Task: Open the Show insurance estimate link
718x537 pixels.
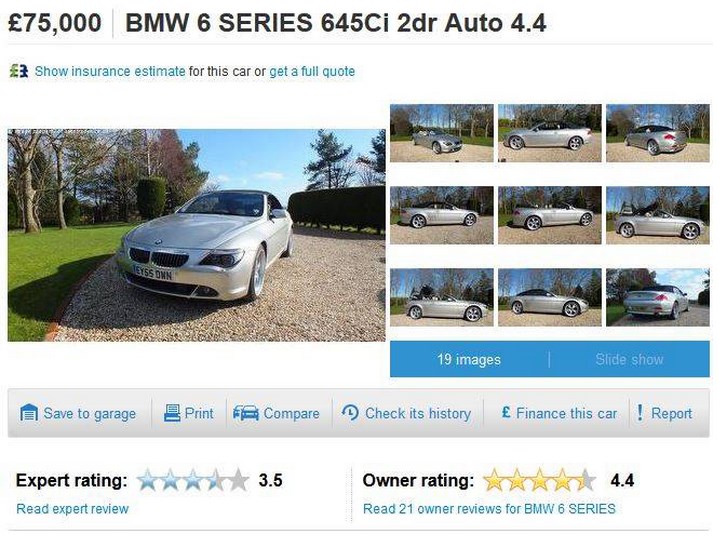Action: tap(110, 71)
